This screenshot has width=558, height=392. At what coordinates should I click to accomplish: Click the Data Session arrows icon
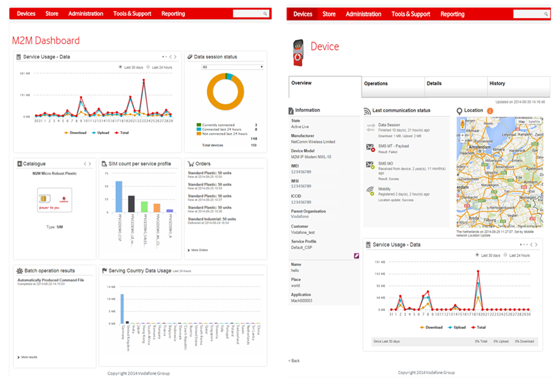371,127
